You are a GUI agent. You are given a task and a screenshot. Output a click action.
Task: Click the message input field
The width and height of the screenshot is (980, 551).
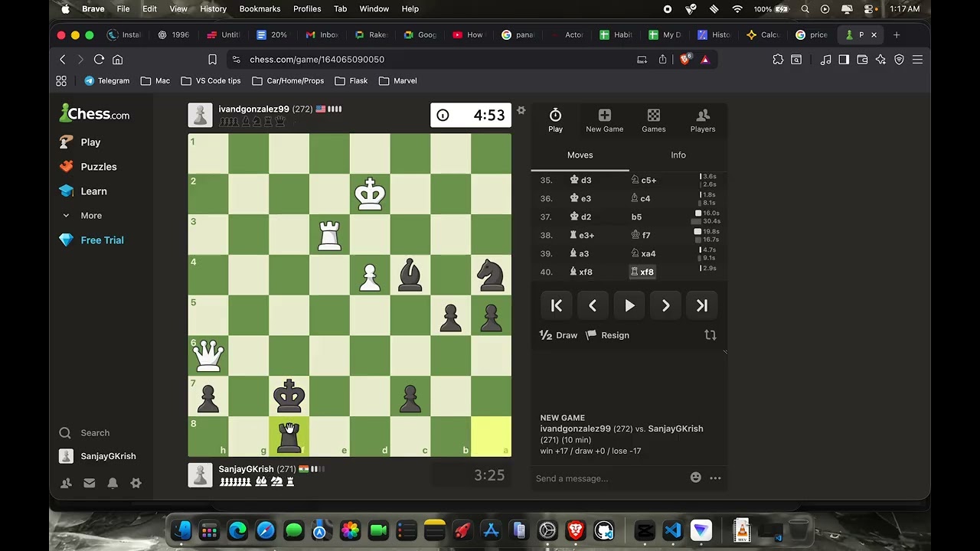click(x=609, y=478)
